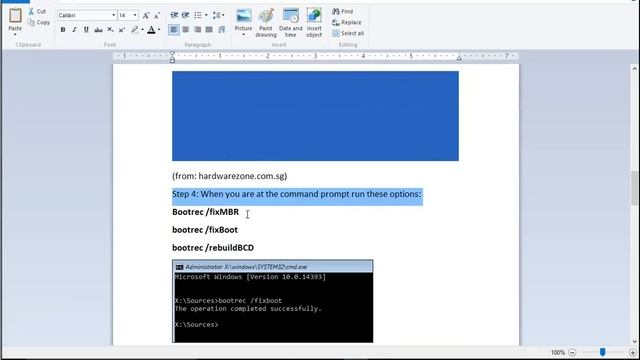Click the 'bootrec /fixBoot' line
The image size is (640, 360).
(x=205, y=230)
